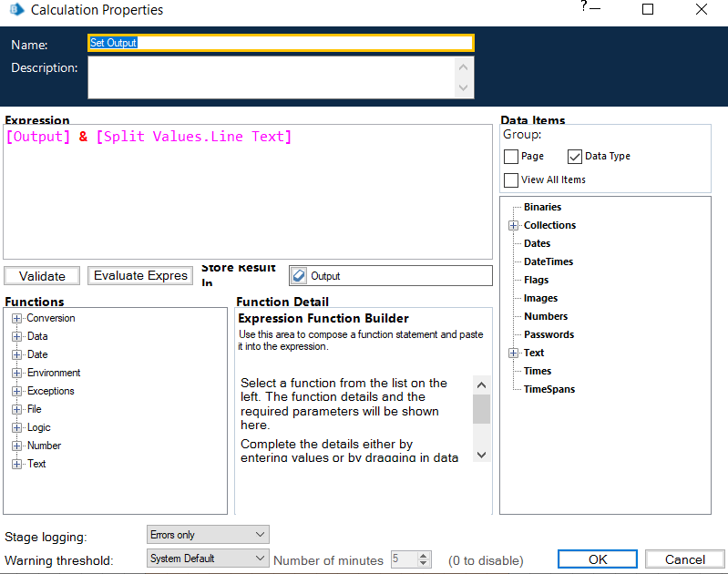Expand the Data functions group

point(16,337)
